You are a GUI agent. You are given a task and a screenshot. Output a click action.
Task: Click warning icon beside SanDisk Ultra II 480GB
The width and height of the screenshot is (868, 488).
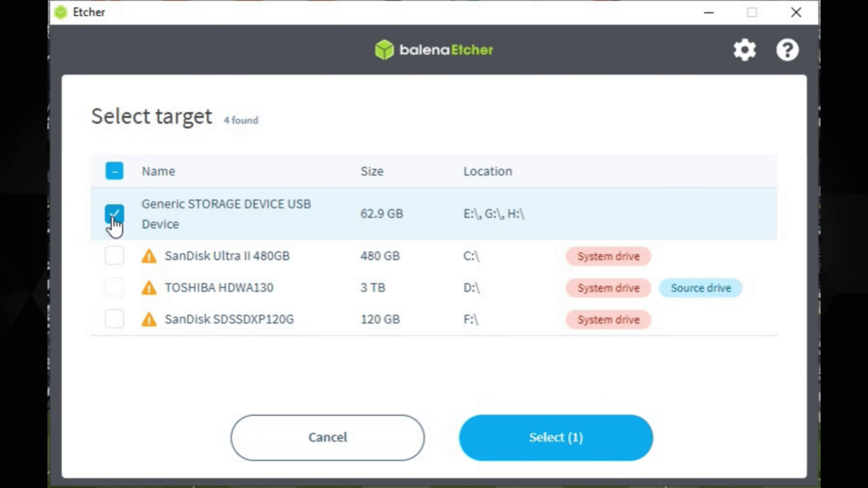[149, 256]
